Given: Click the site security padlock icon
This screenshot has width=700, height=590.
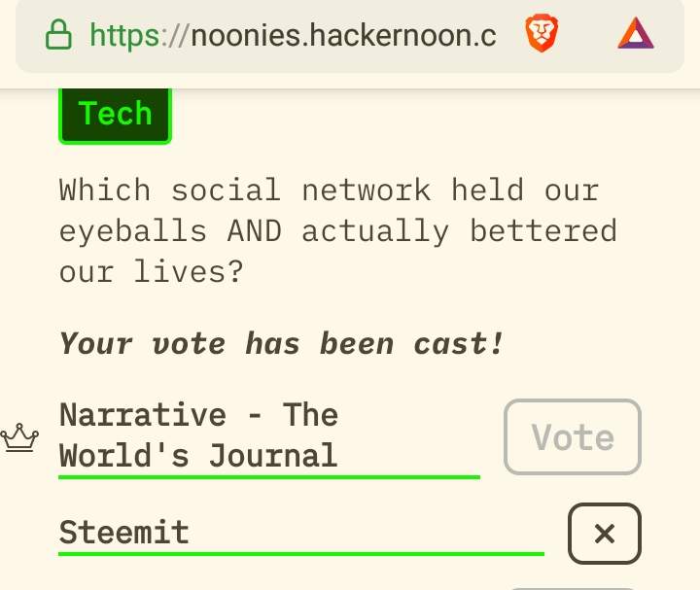Looking at the screenshot, I should click(x=58, y=36).
